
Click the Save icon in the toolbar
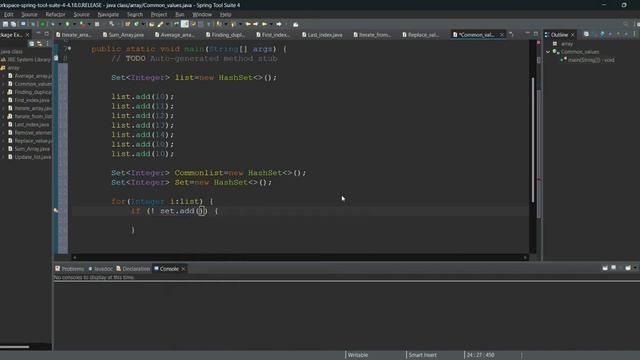click(x=5, y=24)
